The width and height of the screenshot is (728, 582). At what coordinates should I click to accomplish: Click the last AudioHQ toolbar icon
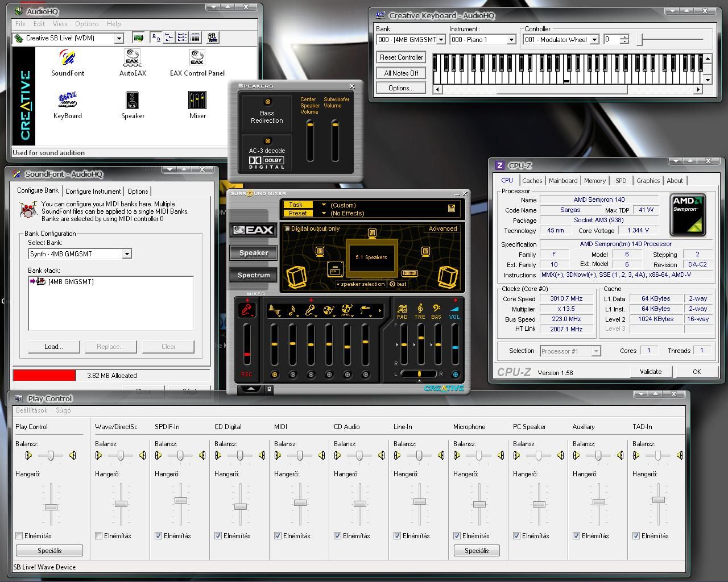coord(213,38)
